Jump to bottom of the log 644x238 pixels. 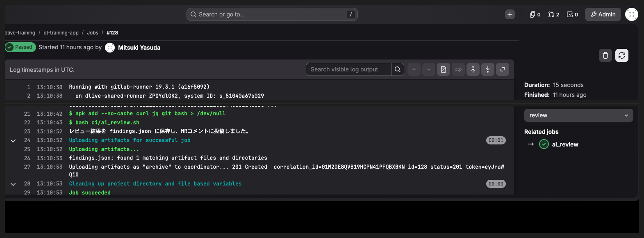488,69
